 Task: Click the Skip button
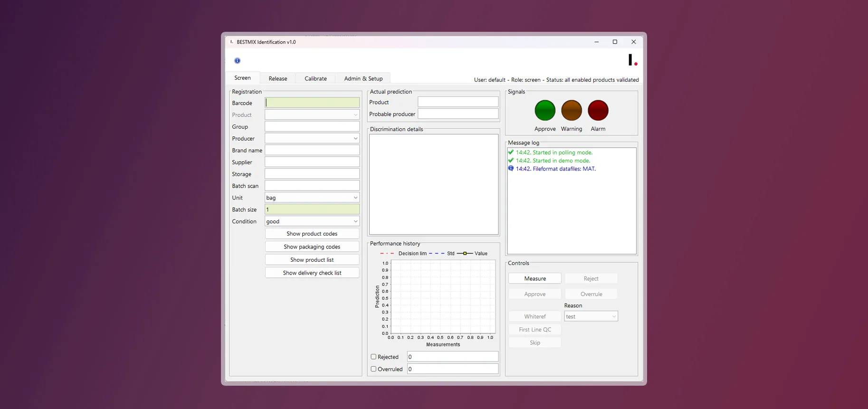coord(535,342)
